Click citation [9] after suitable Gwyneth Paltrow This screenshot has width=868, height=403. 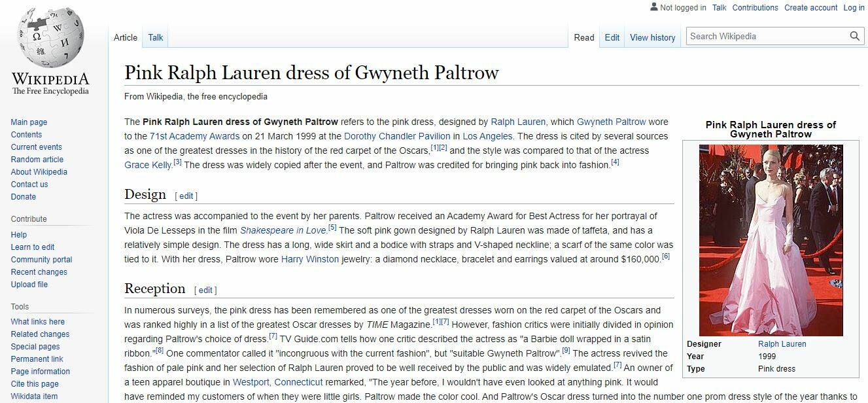pyautogui.click(x=566, y=351)
